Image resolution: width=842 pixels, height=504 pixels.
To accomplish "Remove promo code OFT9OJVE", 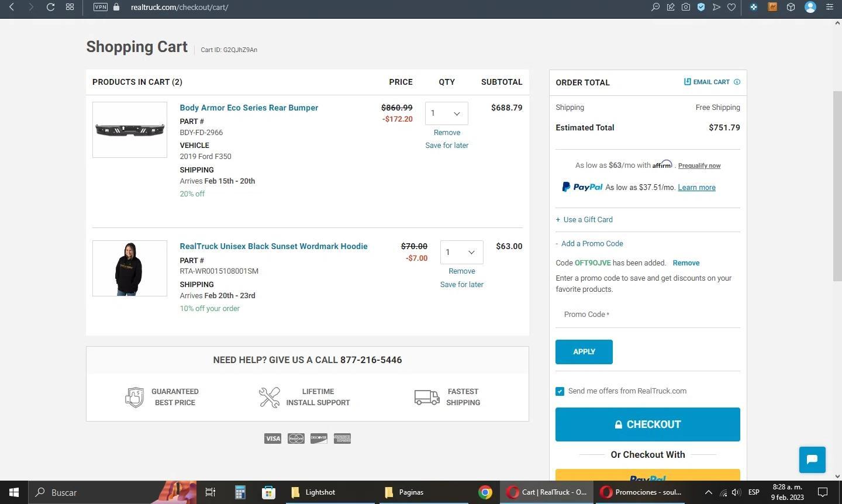I will [x=686, y=263].
